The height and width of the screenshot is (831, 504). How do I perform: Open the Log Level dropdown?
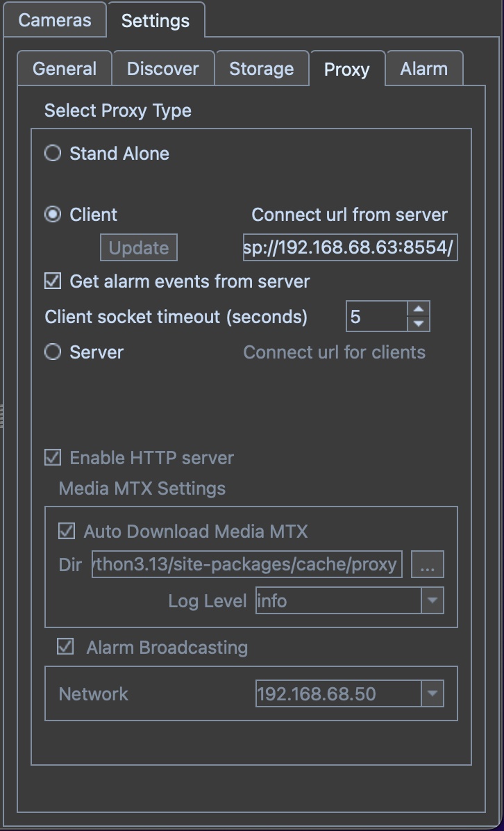tap(432, 601)
